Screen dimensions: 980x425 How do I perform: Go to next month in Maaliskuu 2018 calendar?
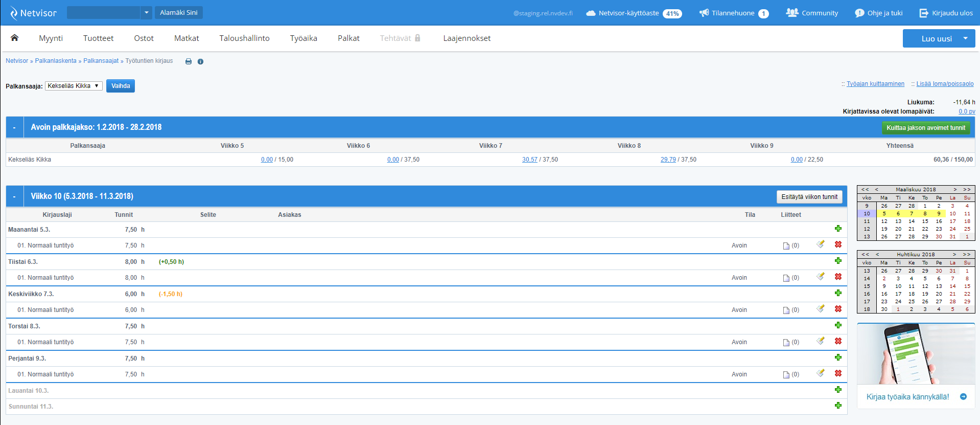click(x=955, y=189)
